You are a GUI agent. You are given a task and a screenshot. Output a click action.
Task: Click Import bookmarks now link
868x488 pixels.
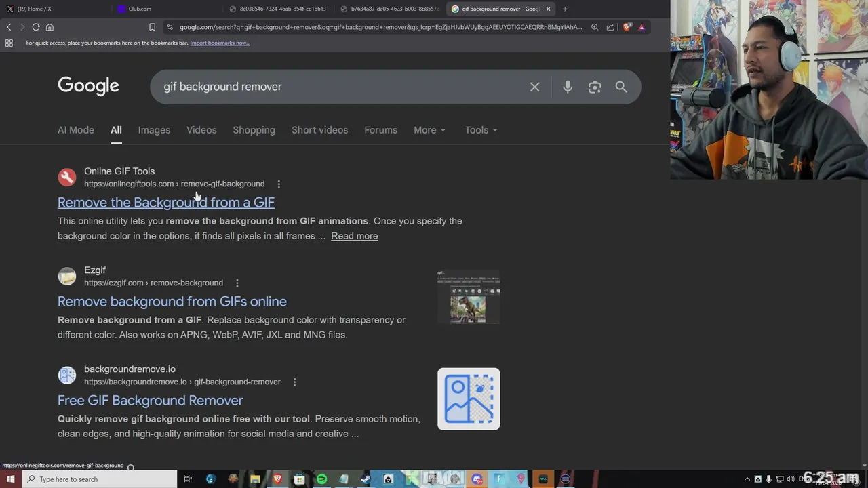coord(220,43)
